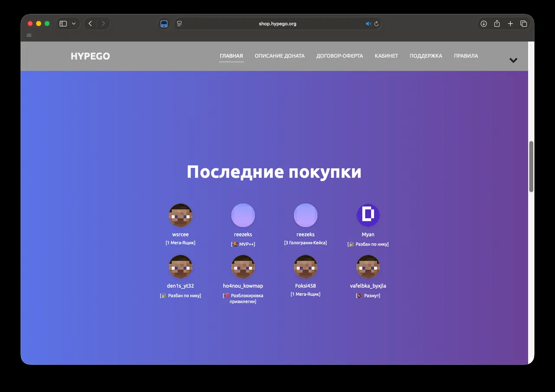Click the HYPEGO logo
The image size is (555, 392).
click(x=90, y=56)
